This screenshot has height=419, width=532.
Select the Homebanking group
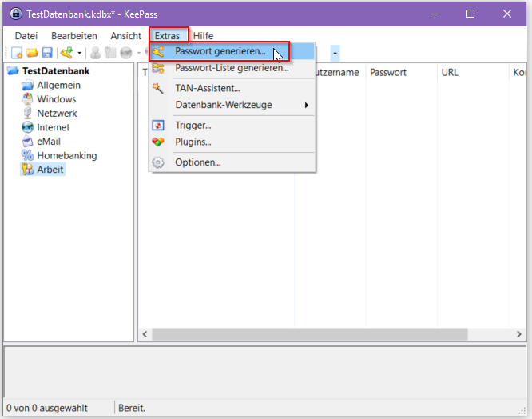coord(67,155)
